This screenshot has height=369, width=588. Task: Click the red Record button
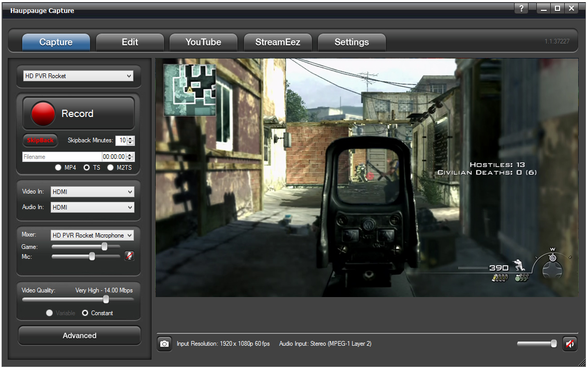tap(79, 113)
